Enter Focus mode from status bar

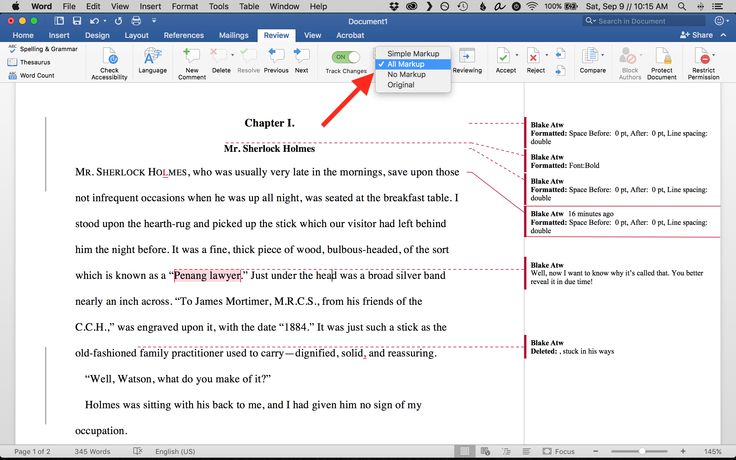(559, 451)
